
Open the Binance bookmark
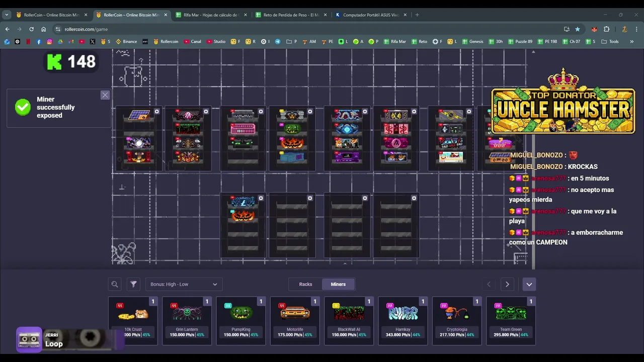(126, 42)
